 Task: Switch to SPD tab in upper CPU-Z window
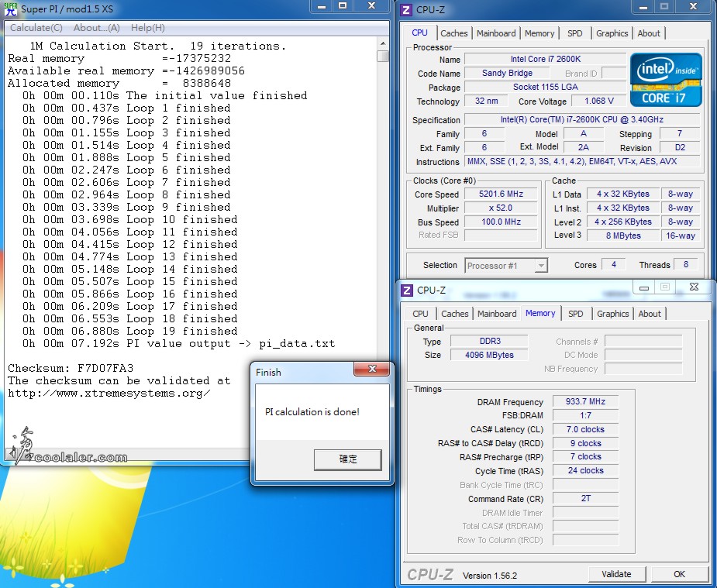(x=575, y=33)
